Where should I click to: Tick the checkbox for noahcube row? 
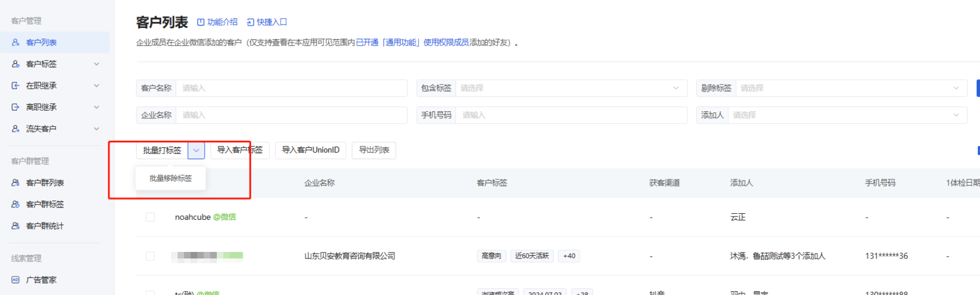point(150,217)
